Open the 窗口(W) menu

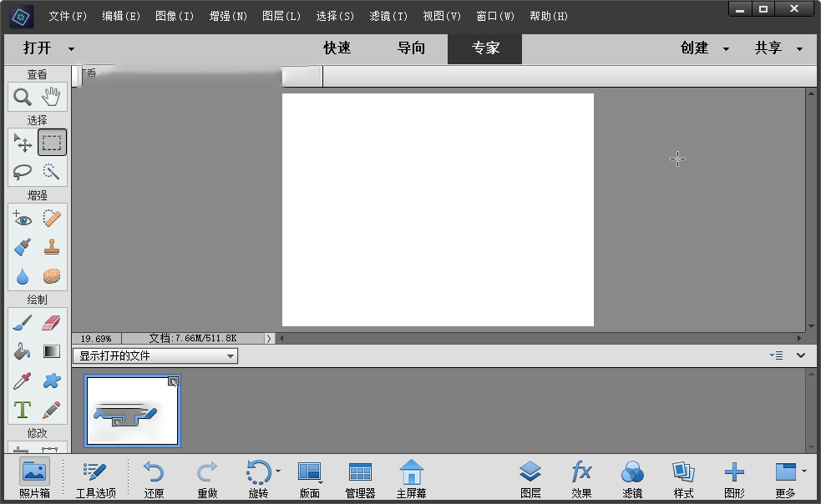tap(494, 16)
